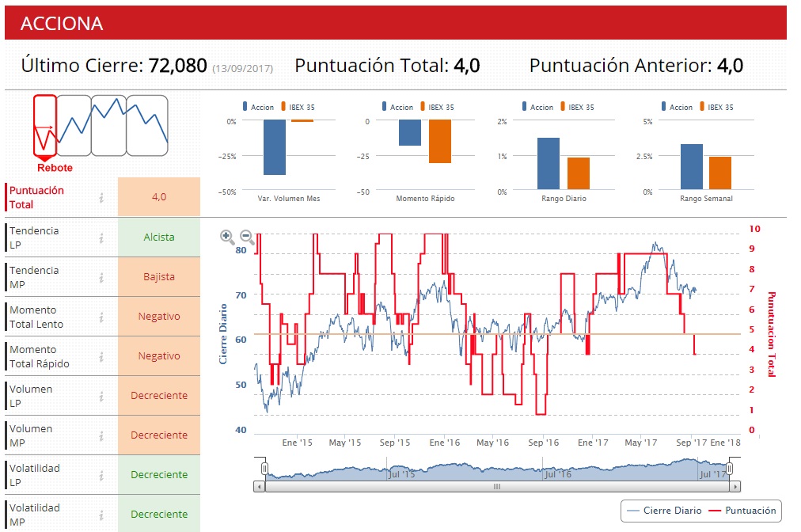Click Decreciente value for Volatilidad MP
The width and height of the screenshot is (801, 532).
pyautogui.click(x=159, y=514)
